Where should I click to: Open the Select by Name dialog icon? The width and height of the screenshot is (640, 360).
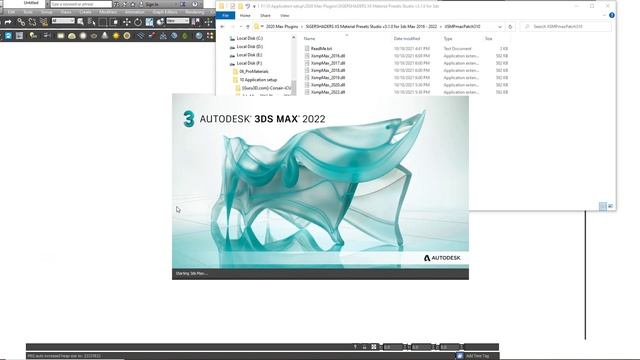pyautogui.click(x=91, y=22)
